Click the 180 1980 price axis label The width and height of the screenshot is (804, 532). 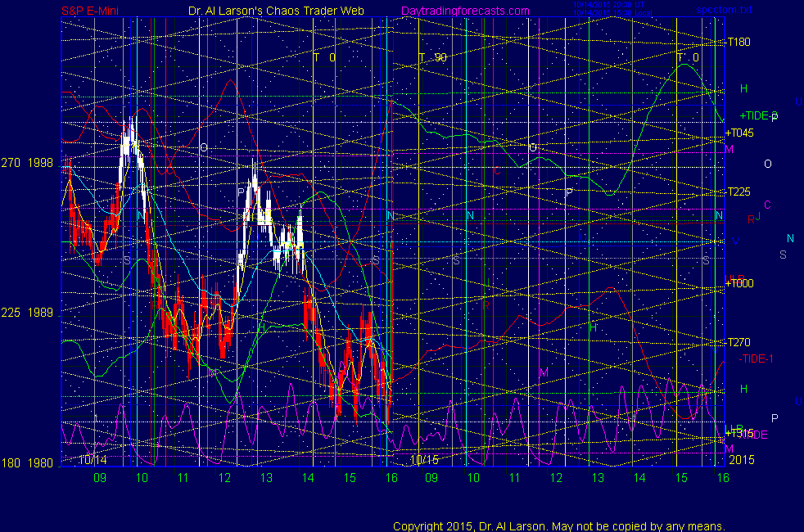[x=28, y=463]
